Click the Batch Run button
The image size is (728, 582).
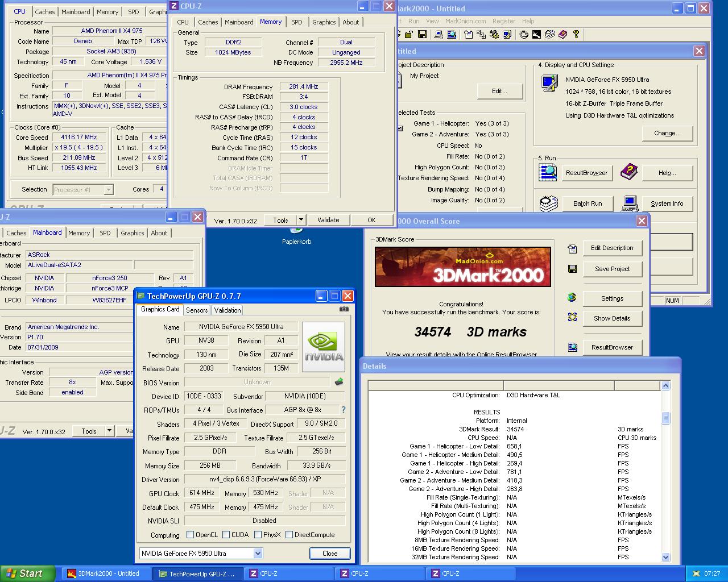pyautogui.click(x=588, y=203)
